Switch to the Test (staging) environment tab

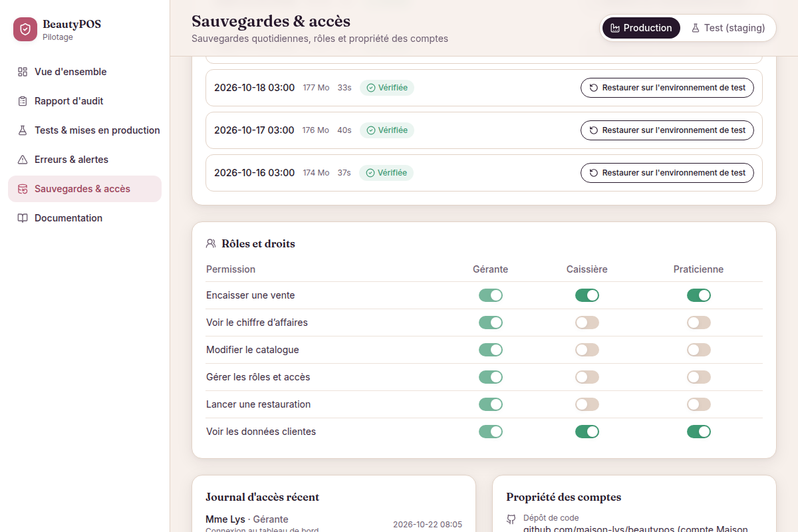tap(728, 28)
